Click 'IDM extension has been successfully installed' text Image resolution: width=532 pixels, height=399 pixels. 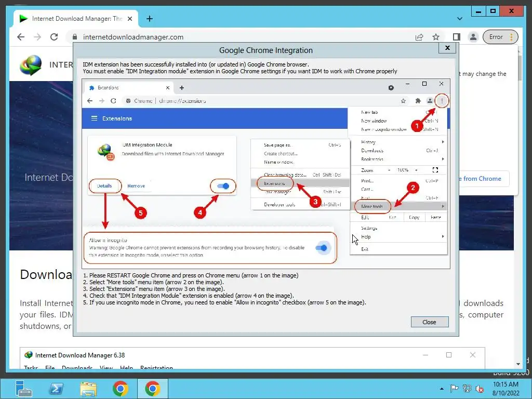[x=196, y=64]
